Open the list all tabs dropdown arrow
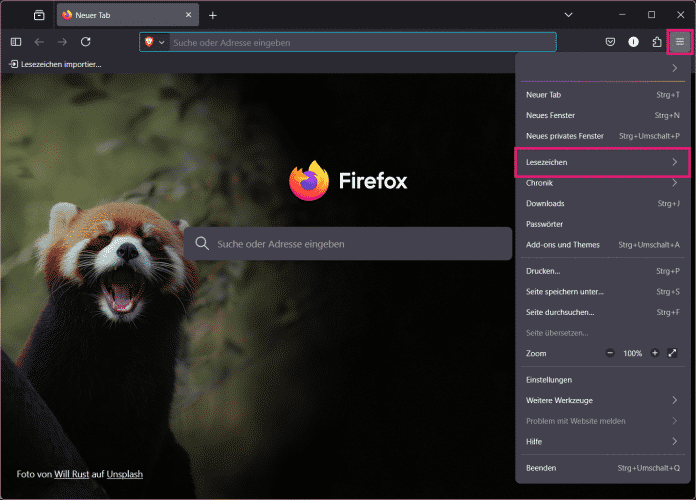This screenshot has width=696, height=500. (x=568, y=15)
